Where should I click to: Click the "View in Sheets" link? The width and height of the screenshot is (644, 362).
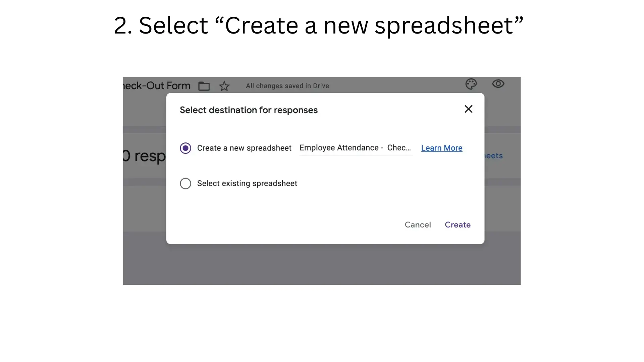coord(492,155)
